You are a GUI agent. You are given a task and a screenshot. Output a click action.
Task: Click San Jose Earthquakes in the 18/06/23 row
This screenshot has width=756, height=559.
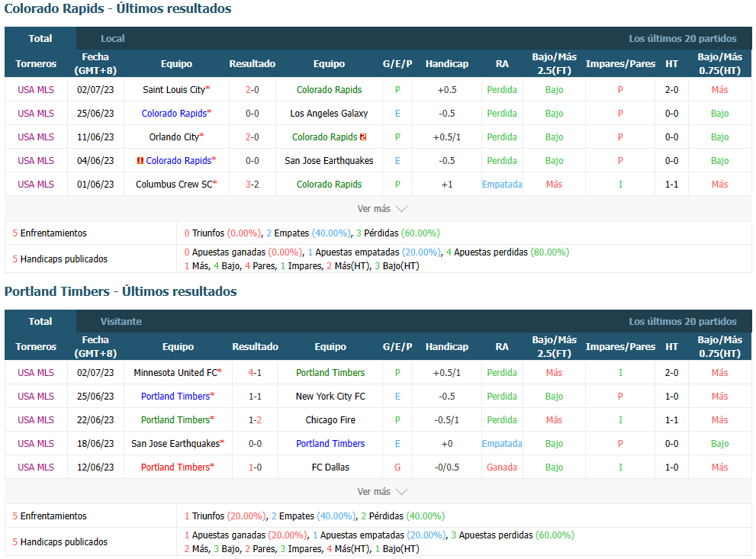(175, 444)
